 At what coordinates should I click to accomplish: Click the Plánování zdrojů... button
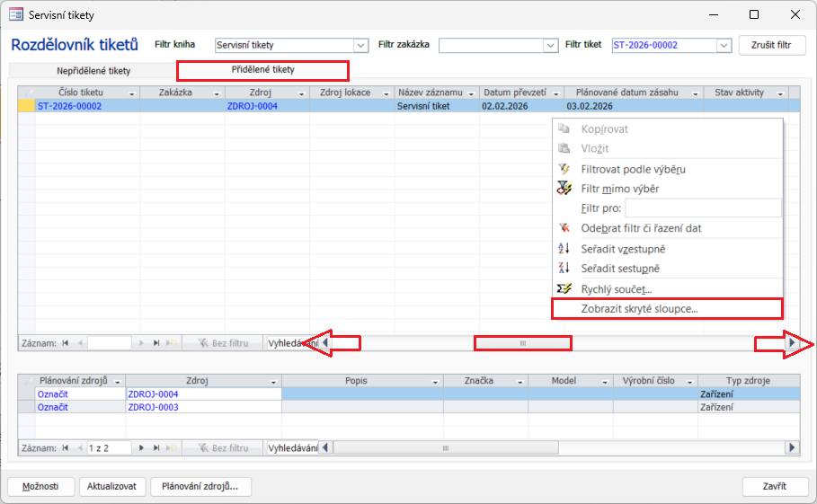(200, 486)
